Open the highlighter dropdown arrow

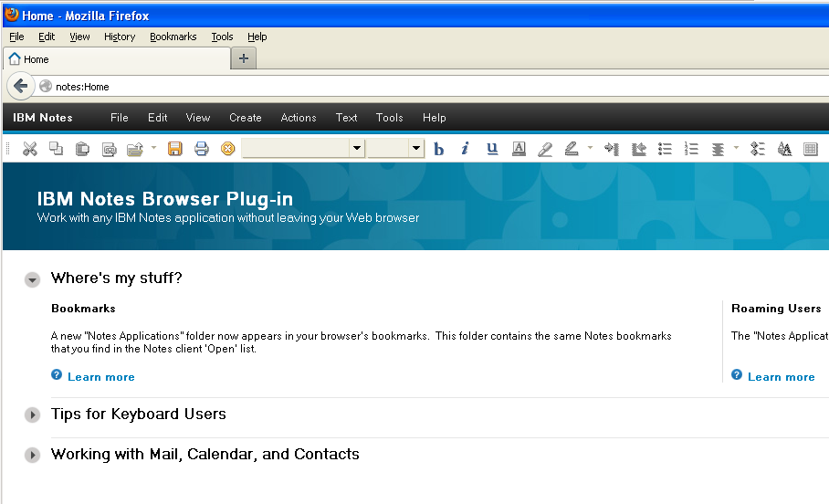click(590, 148)
